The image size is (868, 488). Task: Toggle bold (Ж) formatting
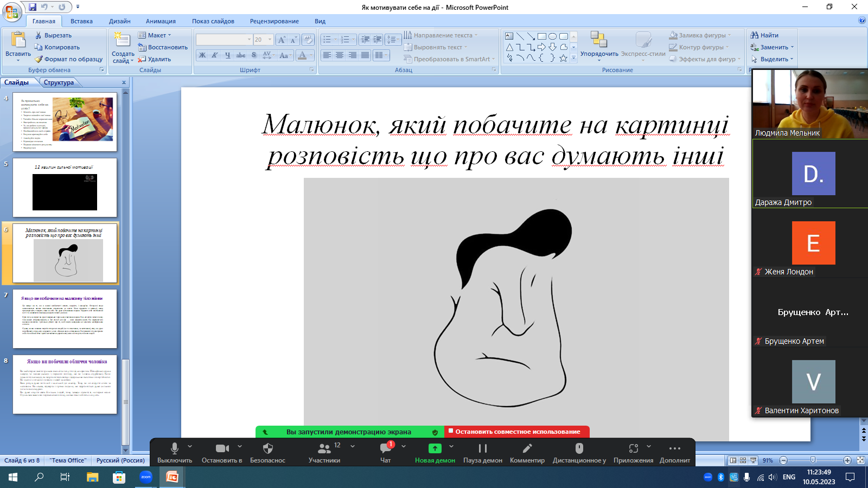pos(202,55)
